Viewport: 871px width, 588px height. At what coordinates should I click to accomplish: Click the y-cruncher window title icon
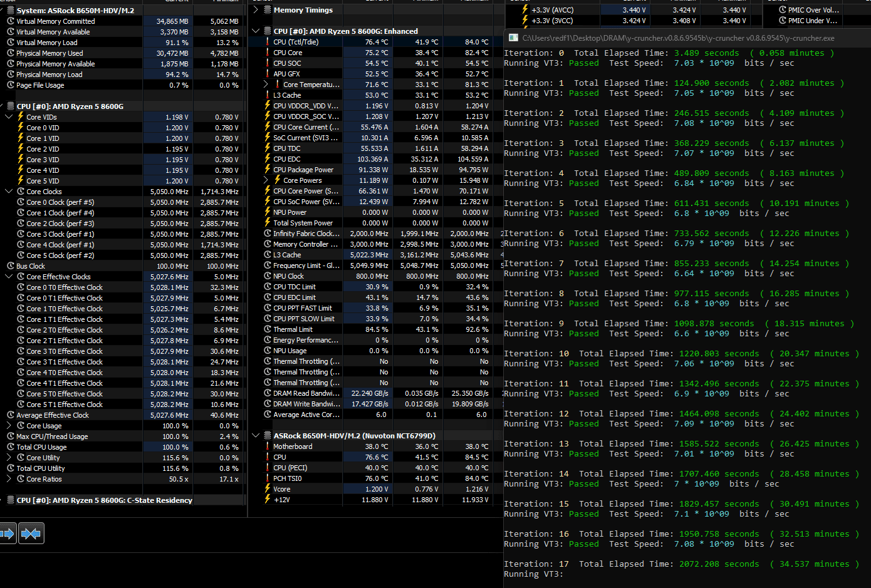513,38
